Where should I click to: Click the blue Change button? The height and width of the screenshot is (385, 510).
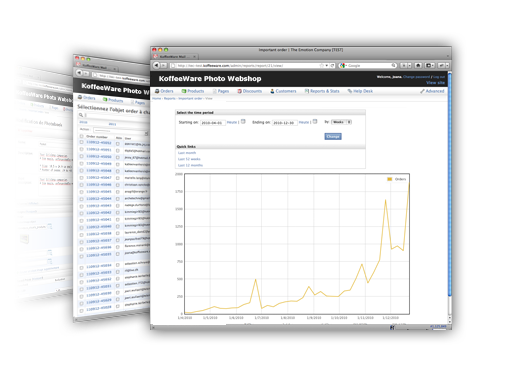[333, 136]
